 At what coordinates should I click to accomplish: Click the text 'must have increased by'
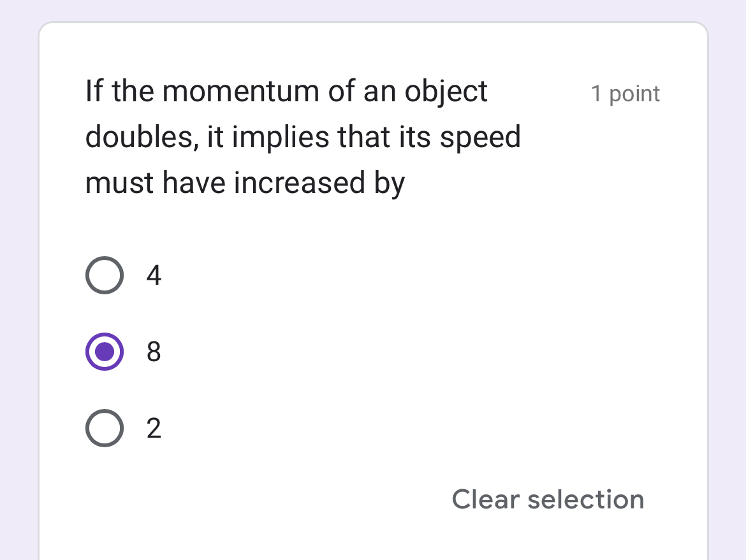[245, 182]
